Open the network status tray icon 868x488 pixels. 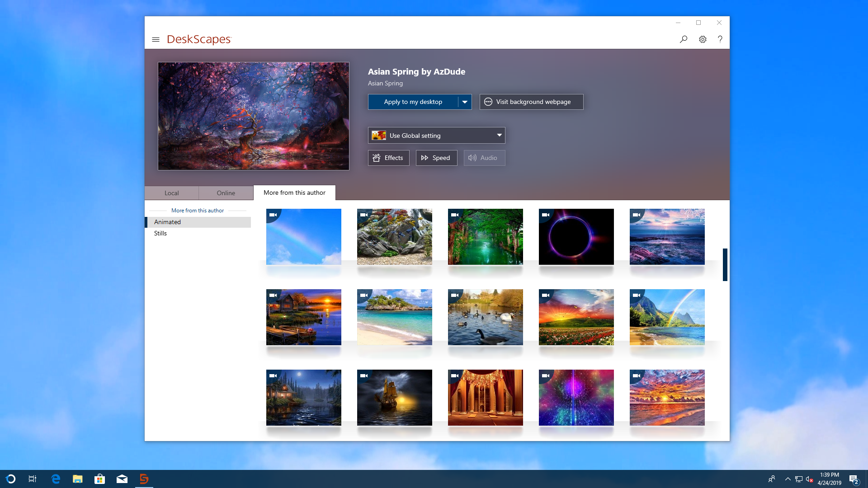pos(799,479)
